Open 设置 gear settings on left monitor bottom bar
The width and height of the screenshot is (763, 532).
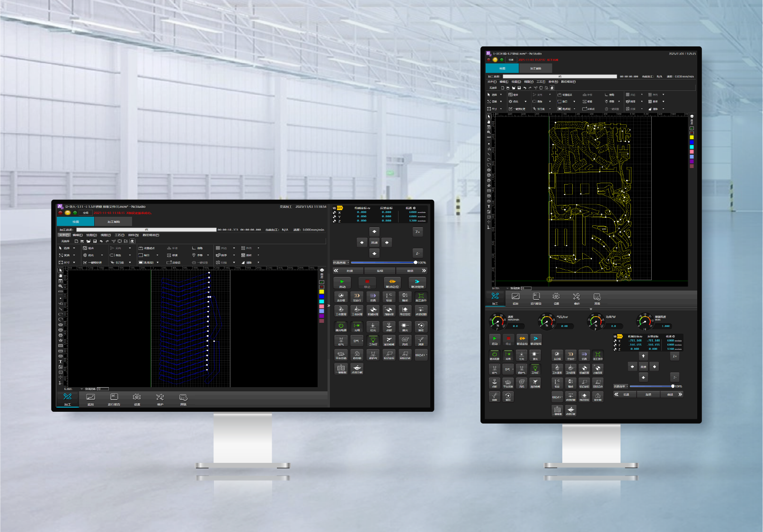[x=137, y=399]
